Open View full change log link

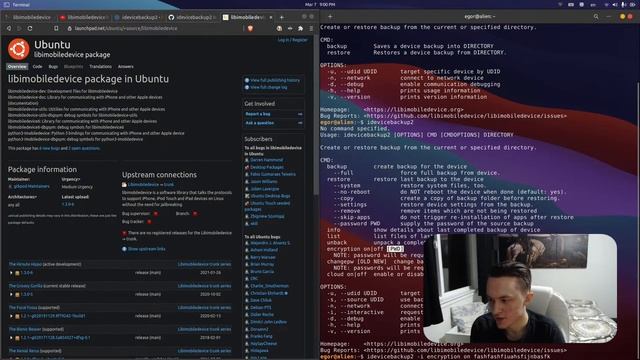point(269,87)
